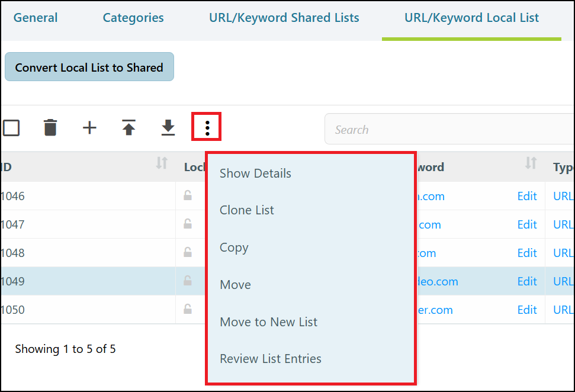575x392 pixels.
Task: Sort by the ID column arrows
Action: [x=162, y=163]
